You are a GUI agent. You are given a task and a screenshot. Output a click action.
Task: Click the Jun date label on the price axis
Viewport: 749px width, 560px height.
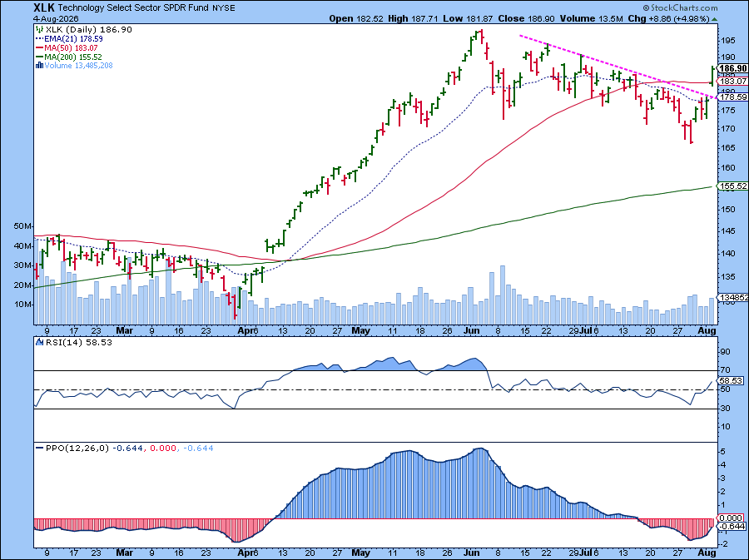coord(472,330)
